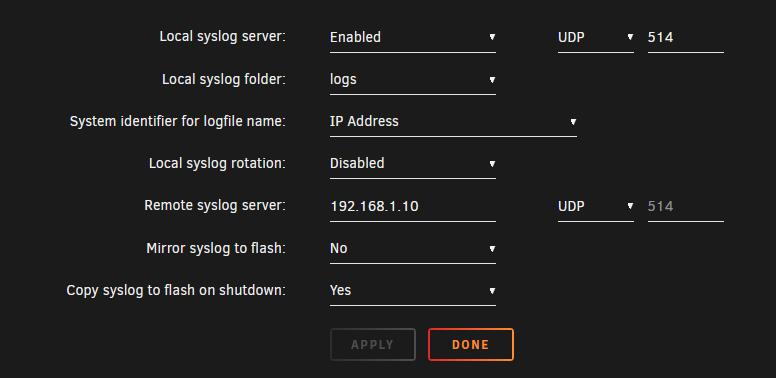Open the local syslog server UDP protocol dropdown

[596, 38]
